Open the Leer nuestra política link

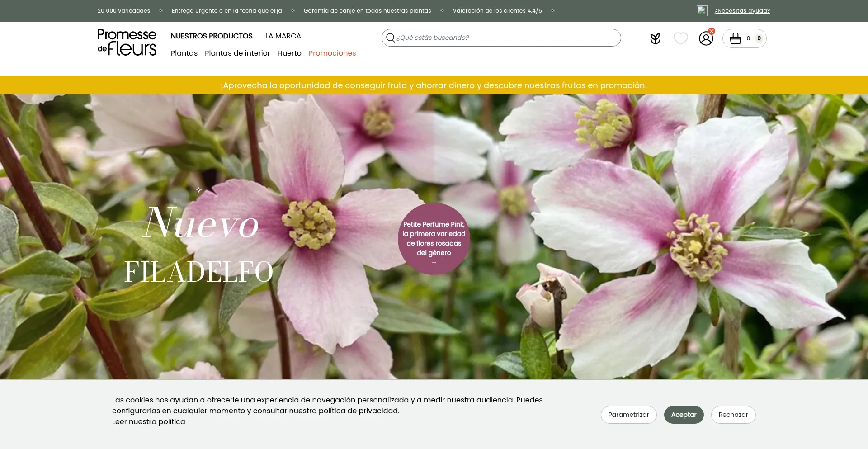pos(149,421)
